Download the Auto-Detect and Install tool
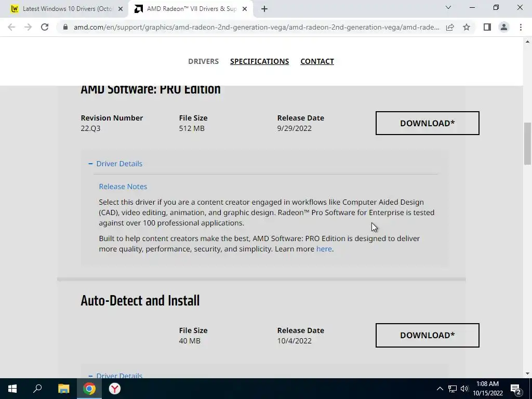The width and height of the screenshot is (532, 399). pyautogui.click(x=427, y=335)
